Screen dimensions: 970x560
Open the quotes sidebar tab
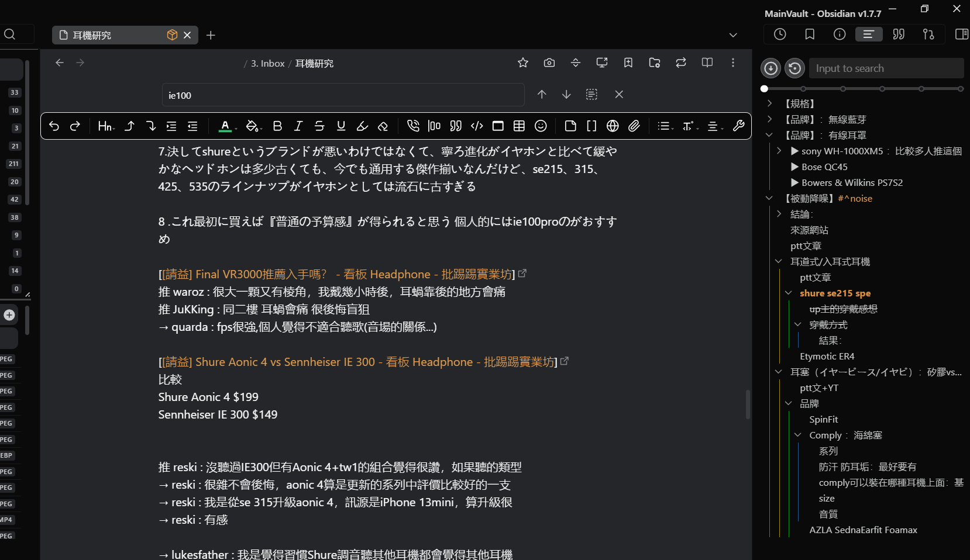[899, 34]
